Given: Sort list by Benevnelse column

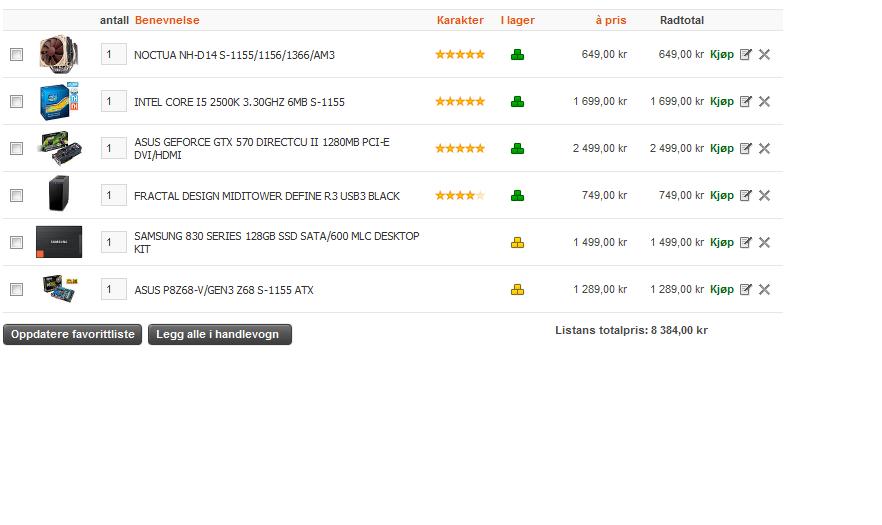Looking at the screenshot, I should tap(167, 20).
